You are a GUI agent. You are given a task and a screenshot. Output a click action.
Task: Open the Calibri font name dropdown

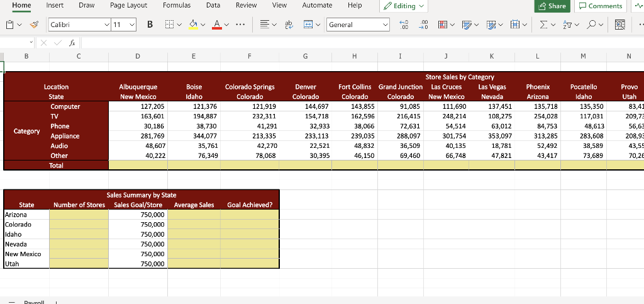107,25
